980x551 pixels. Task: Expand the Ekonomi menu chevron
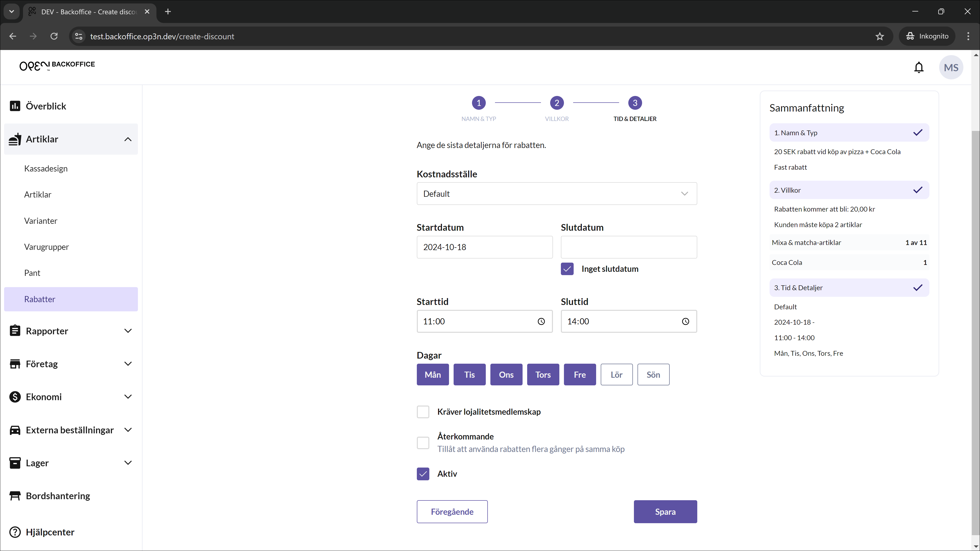point(128,397)
